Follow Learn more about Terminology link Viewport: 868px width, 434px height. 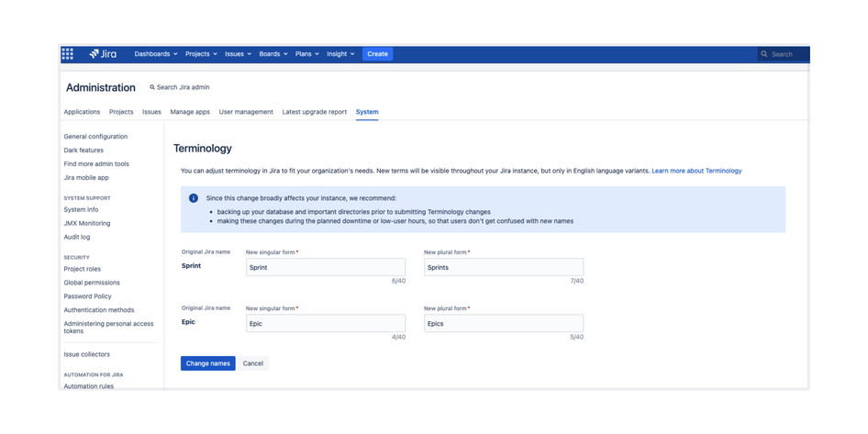click(696, 171)
